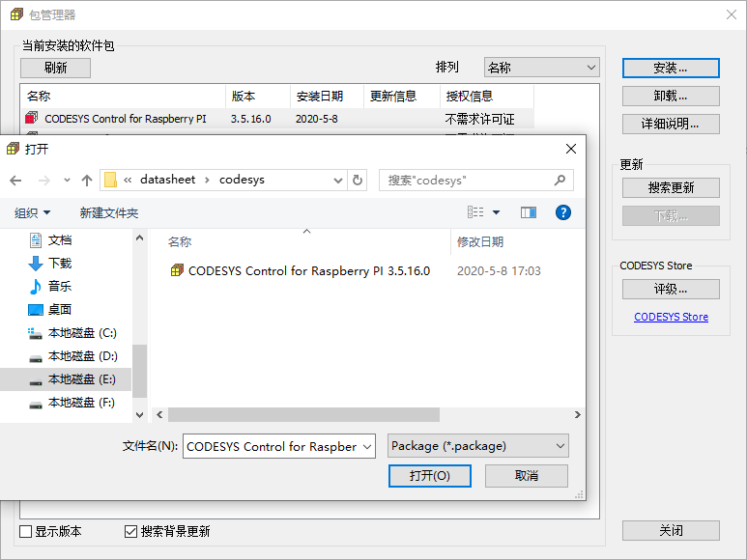Go back using the back arrow

click(x=15, y=181)
